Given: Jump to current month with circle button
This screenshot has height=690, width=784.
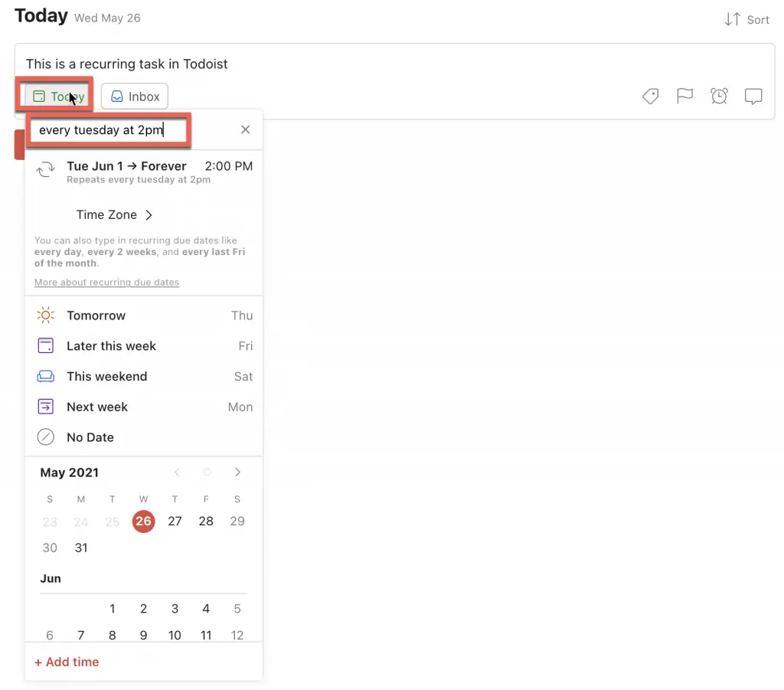Looking at the screenshot, I should click(x=207, y=472).
